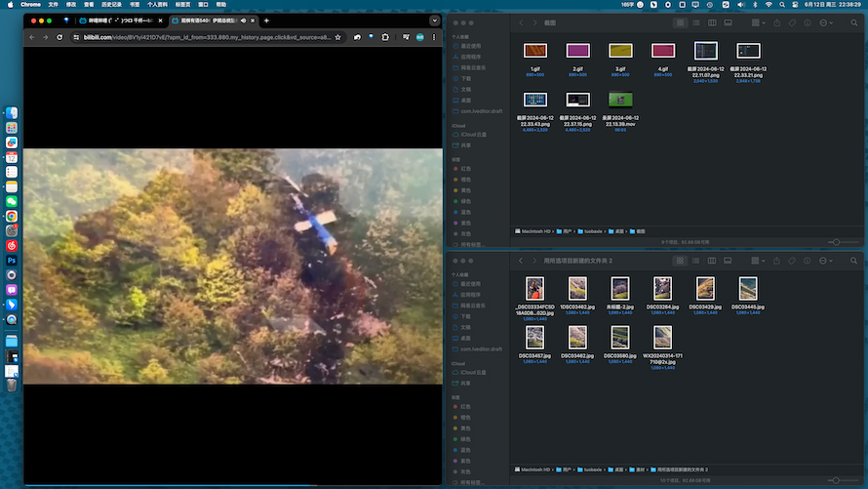Bookmark this page with the star icon
Viewport: 868px width, 489px height.
[x=337, y=37]
